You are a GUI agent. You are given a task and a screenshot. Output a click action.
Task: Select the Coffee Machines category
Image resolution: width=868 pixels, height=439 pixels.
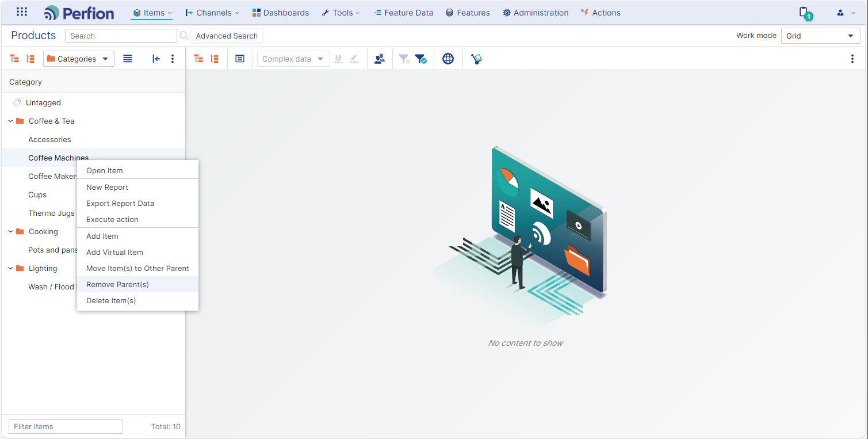coord(58,158)
